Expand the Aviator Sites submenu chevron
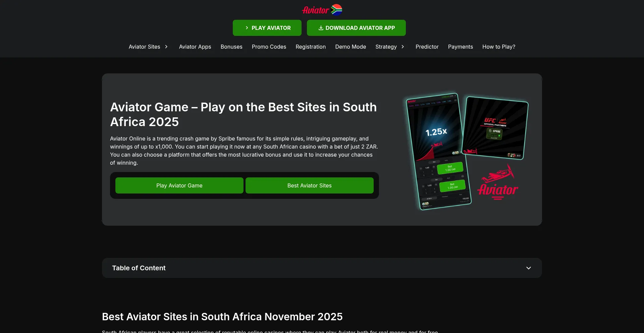 (x=166, y=47)
